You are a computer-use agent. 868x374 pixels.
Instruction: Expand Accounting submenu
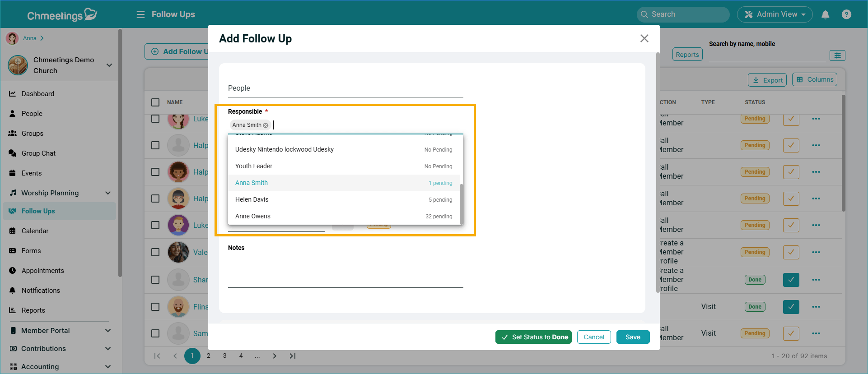pos(108,367)
